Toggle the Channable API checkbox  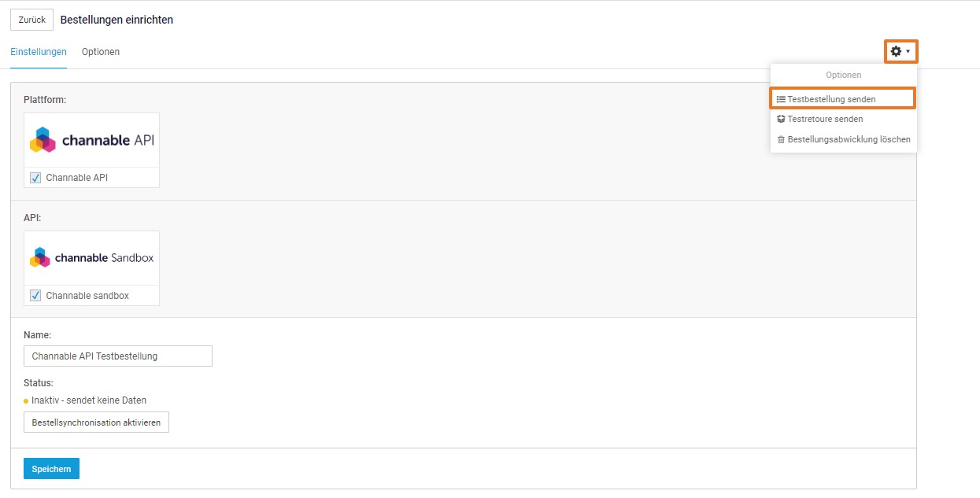[x=35, y=178]
